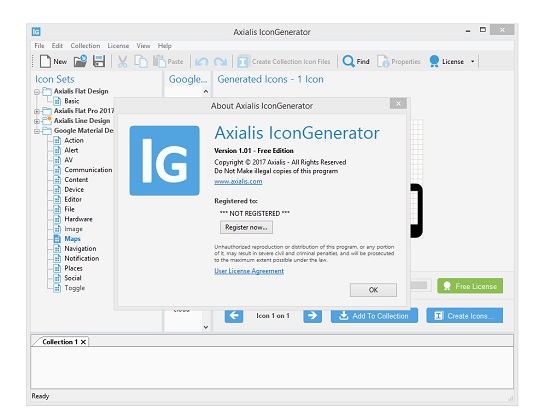Click the Cut scissors toolbar icon
This screenshot has width=550, height=418.
click(x=122, y=61)
